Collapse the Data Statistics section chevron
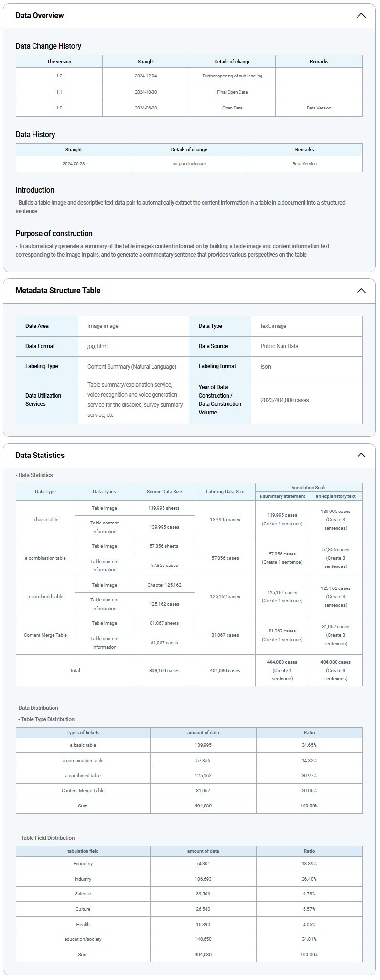380x980 pixels. (x=361, y=455)
